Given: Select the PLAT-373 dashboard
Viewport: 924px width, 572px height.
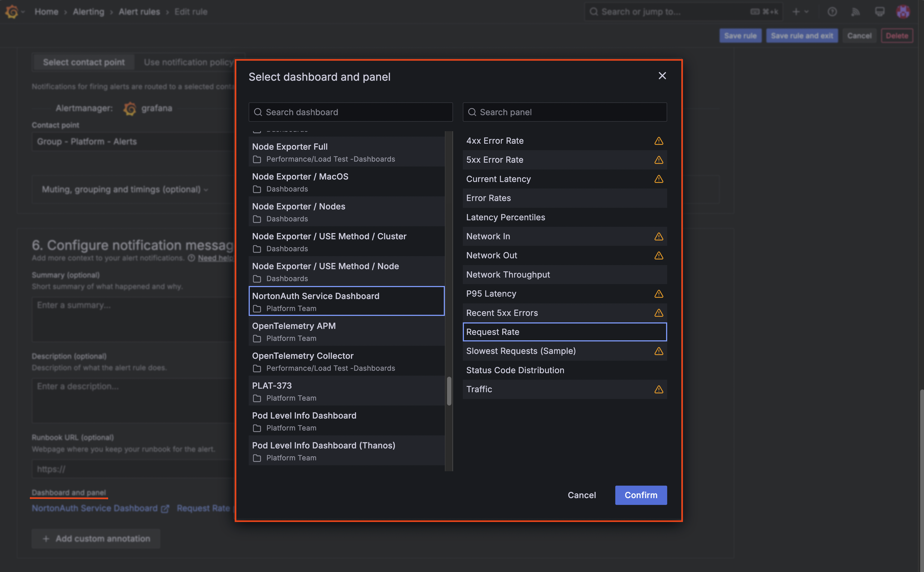Looking at the screenshot, I should [x=346, y=391].
